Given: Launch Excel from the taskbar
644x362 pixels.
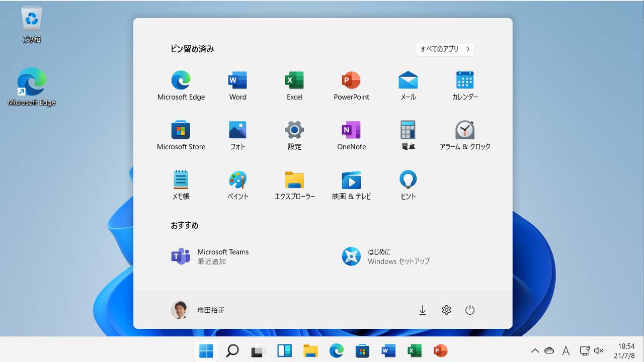Looking at the screenshot, I should pyautogui.click(x=414, y=350).
